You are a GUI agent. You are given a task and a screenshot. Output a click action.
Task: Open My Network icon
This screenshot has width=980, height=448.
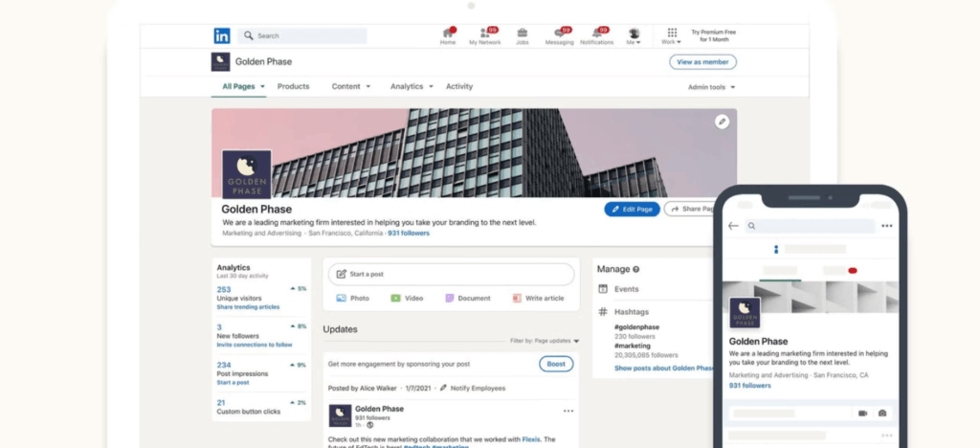[x=484, y=34]
